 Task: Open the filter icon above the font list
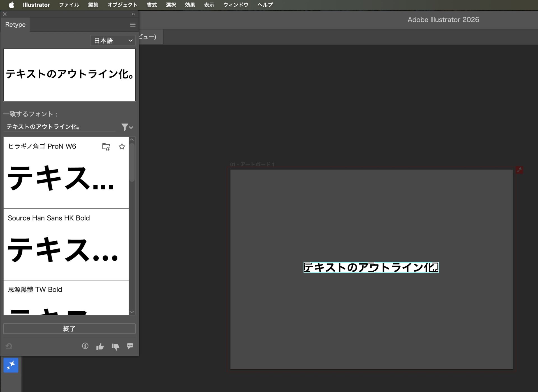tap(125, 127)
